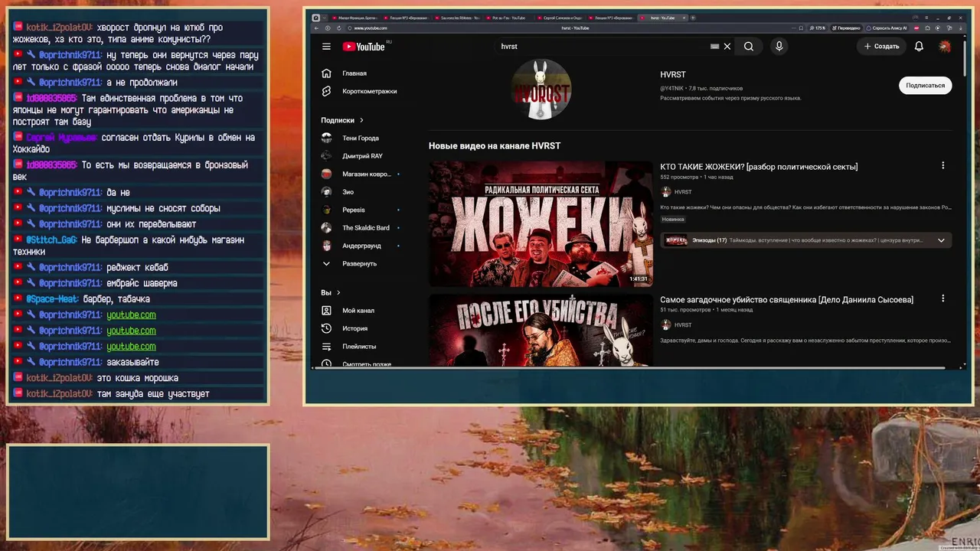980x551 pixels.
Task: Switch to the first Лекция №3 tab
Action: tap(407, 18)
